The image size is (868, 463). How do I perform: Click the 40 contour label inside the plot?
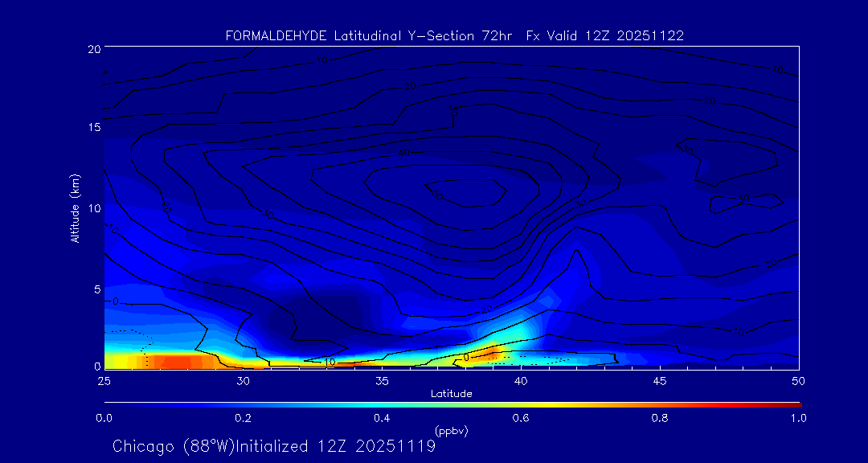404,154
